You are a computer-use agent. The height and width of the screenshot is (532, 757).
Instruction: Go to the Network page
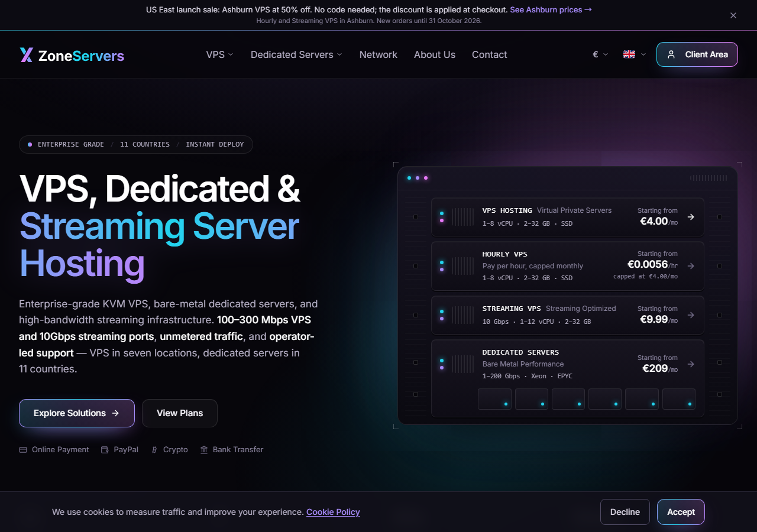[378, 54]
